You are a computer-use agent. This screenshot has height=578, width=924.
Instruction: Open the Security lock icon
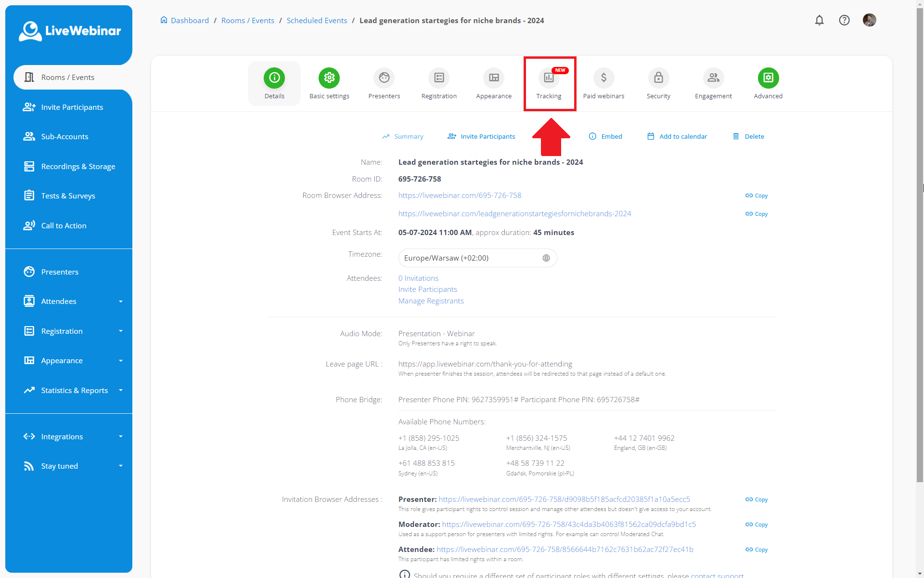(x=658, y=78)
